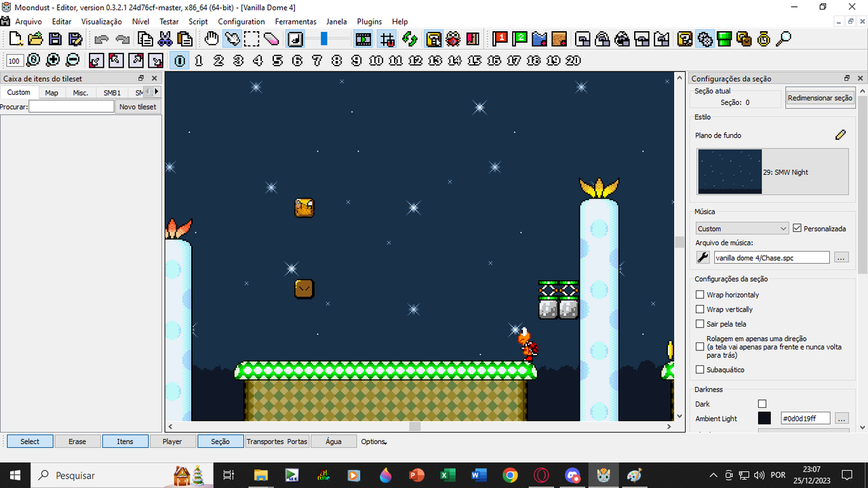
Task: Click the music file path field
Action: [x=772, y=258]
